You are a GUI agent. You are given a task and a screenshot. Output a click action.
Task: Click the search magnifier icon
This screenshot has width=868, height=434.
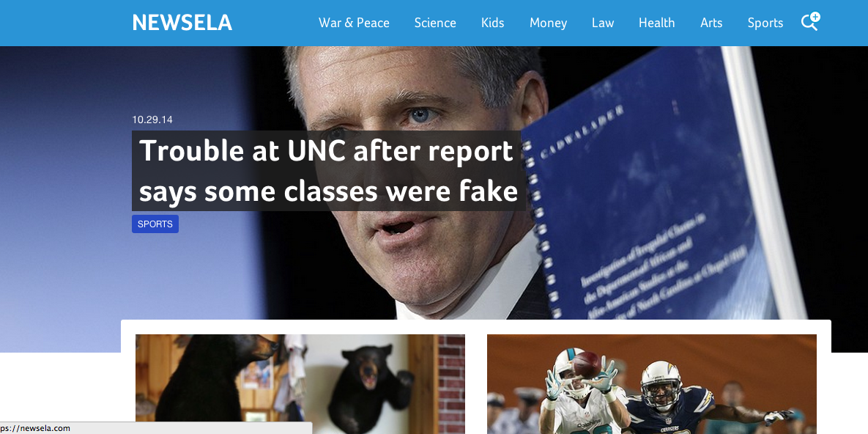809,23
